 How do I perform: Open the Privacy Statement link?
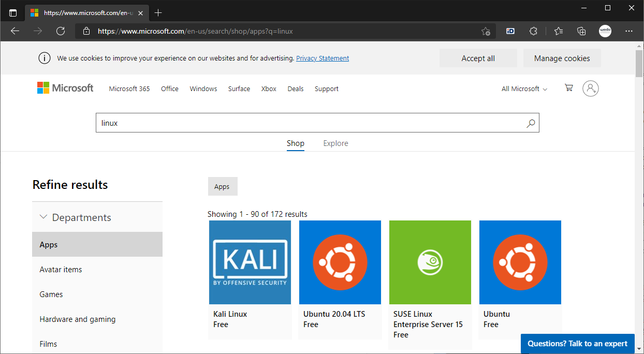pos(323,58)
